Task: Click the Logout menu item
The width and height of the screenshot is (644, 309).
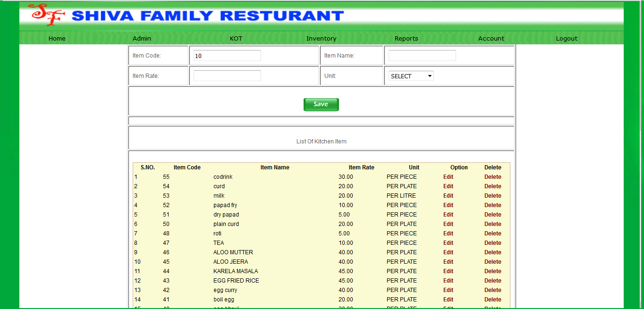Action: click(567, 39)
